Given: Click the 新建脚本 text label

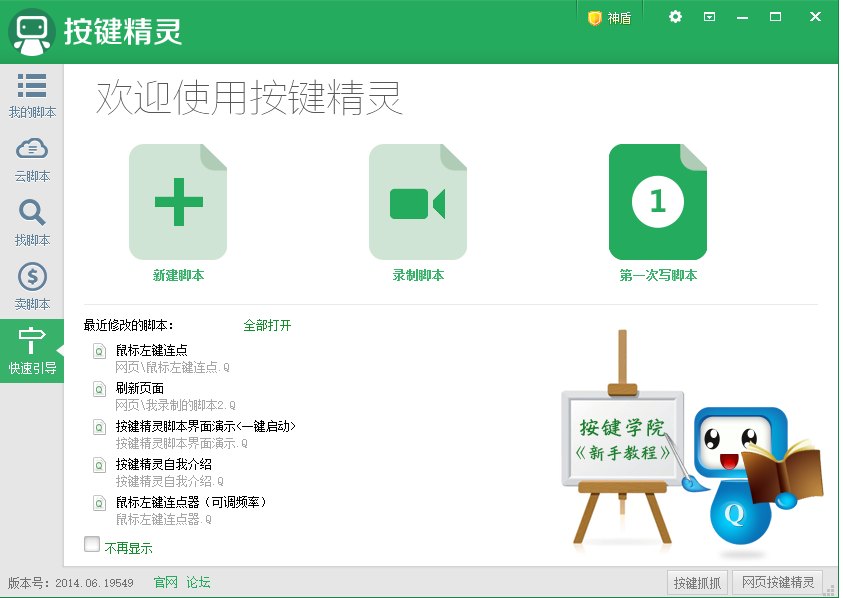Looking at the screenshot, I should coord(178,275).
